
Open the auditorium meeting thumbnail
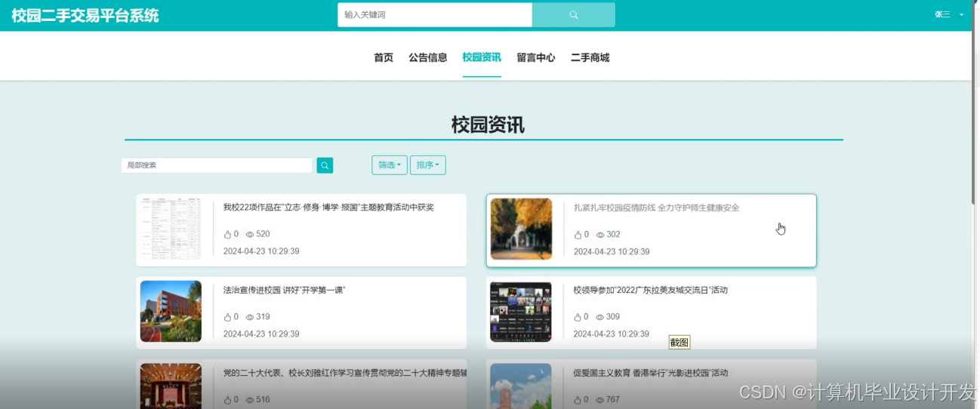[x=171, y=386]
